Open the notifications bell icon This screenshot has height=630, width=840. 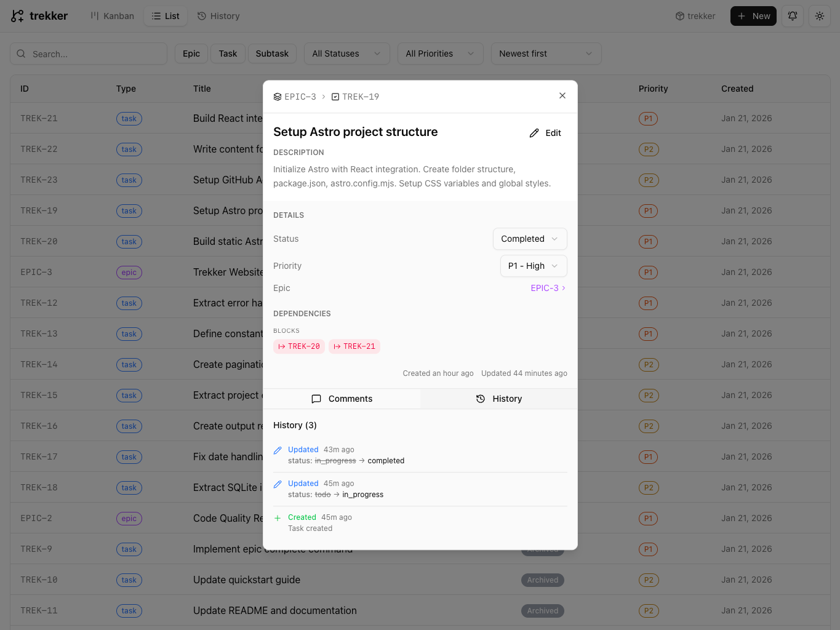click(x=793, y=16)
